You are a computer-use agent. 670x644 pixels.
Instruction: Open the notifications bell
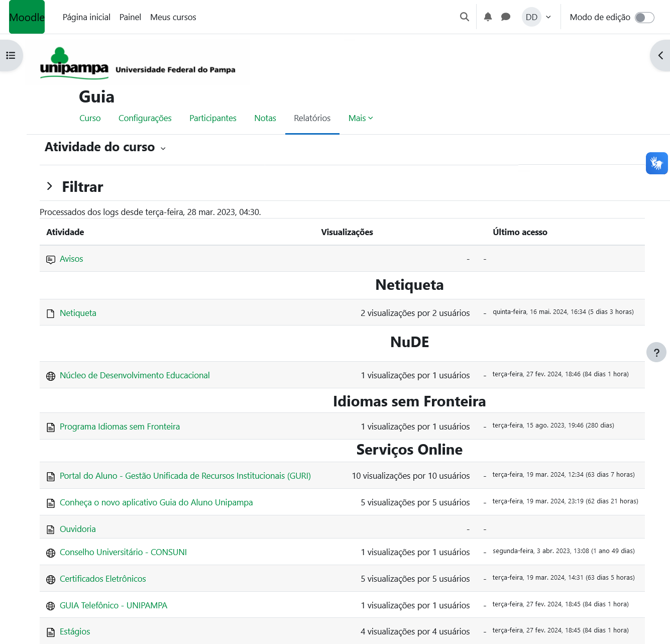point(488,17)
